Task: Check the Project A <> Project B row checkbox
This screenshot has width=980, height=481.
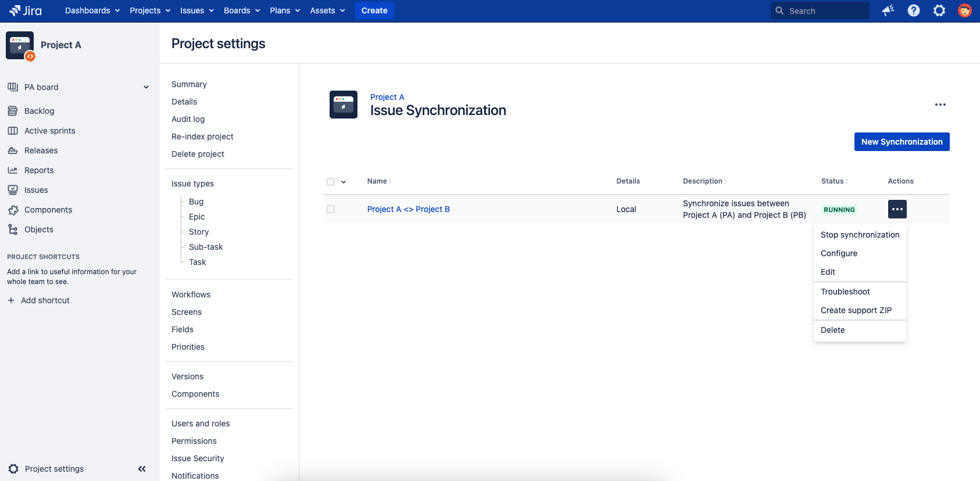Action: tap(331, 209)
